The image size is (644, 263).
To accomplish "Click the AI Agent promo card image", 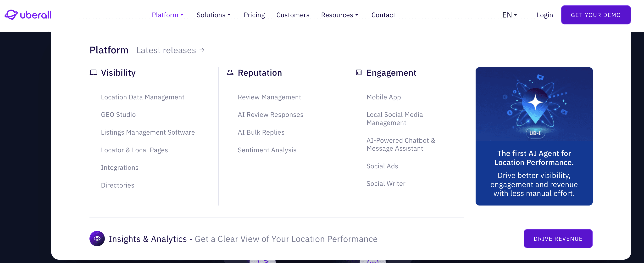I will tap(534, 104).
